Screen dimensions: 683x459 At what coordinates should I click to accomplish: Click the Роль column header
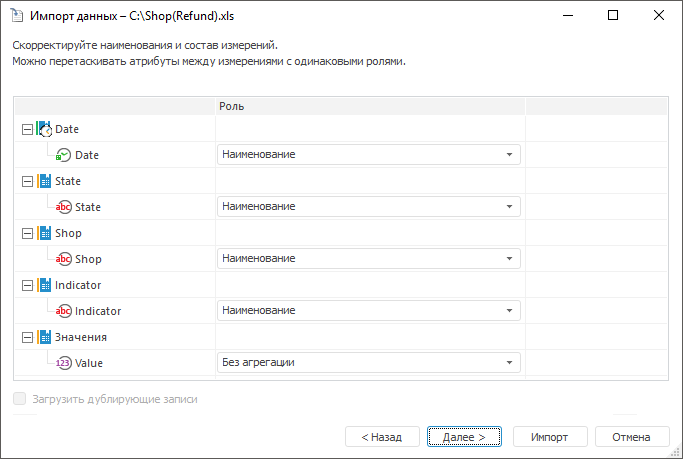pos(370,106)
